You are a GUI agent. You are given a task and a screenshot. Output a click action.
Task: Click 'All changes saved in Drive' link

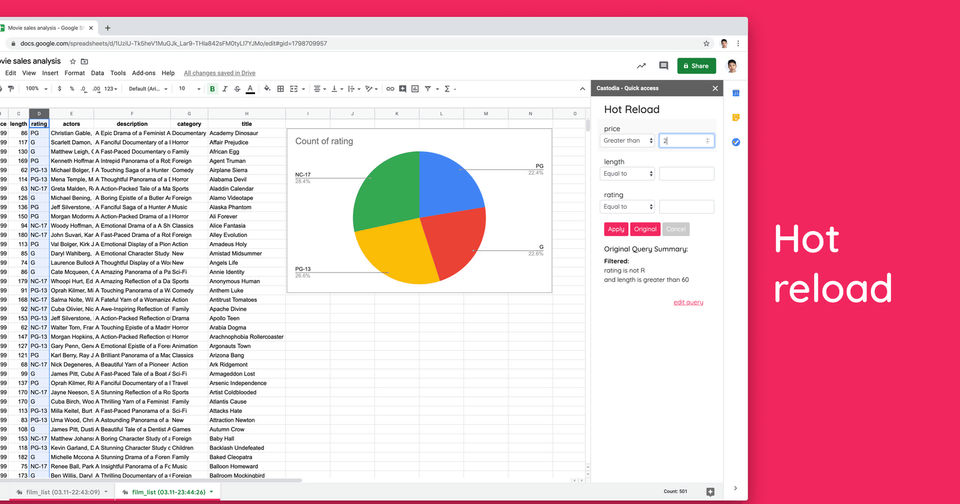[220, 73]
